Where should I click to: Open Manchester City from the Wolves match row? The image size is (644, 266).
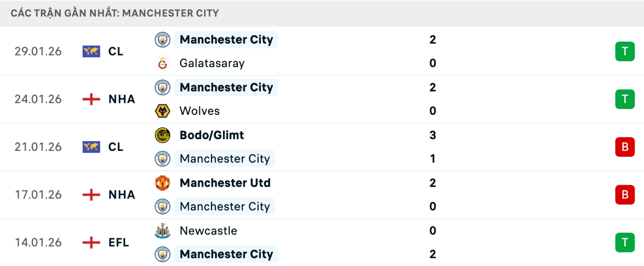click(226, 87)
